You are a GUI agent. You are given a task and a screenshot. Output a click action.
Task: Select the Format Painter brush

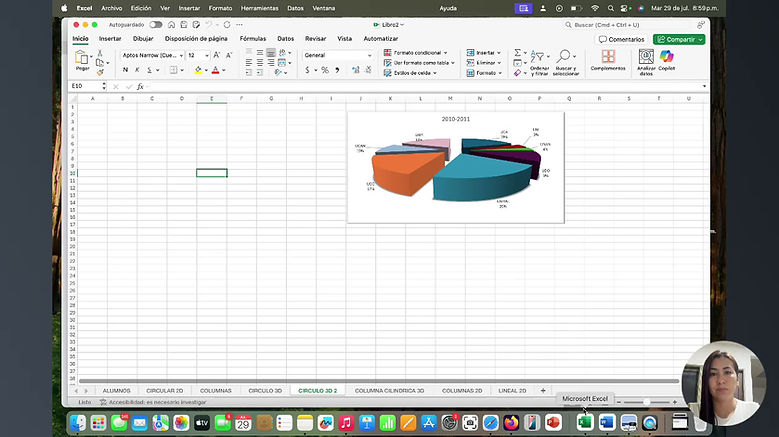pos(100,73)
